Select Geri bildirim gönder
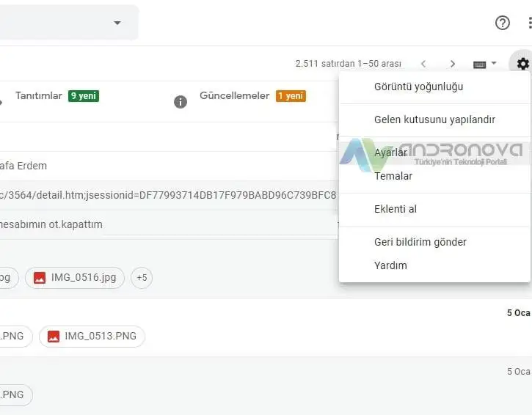The width and height of the screenshot is (532, 415). pos(434,242)
